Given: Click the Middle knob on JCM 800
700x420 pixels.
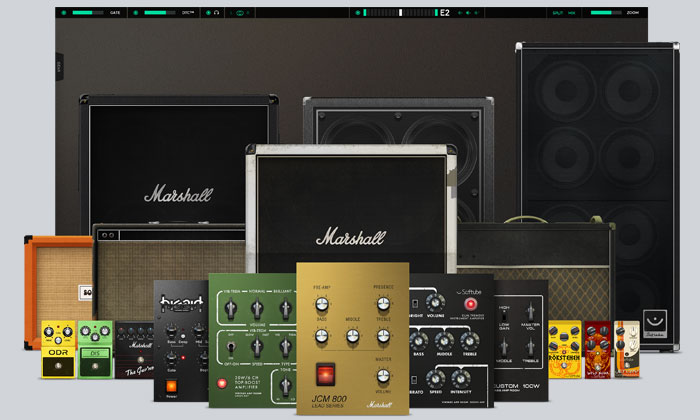Looking at the screenshot, I should click(353, 336).
